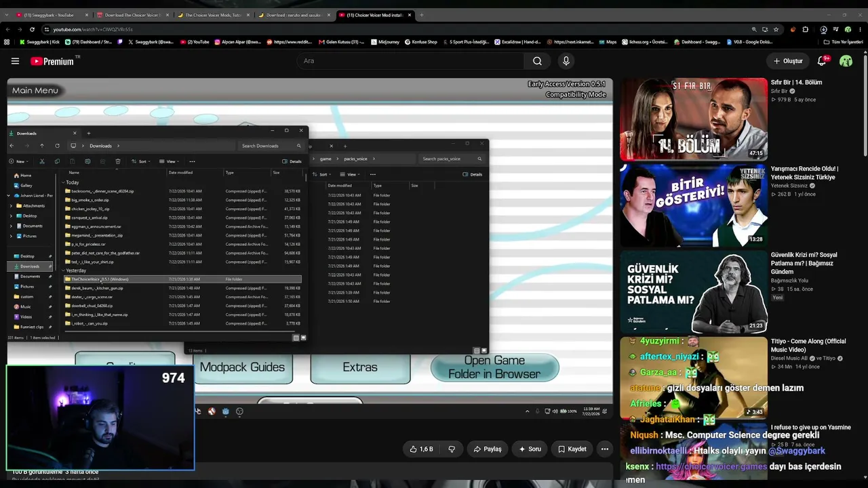Bookmark this page with the star icon
The height and width of the screenshot is (488, 868).
776,29
